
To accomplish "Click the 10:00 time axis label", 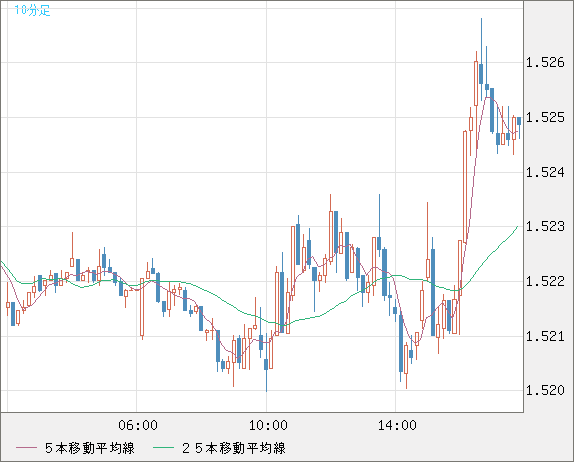I will click(268, 425).
